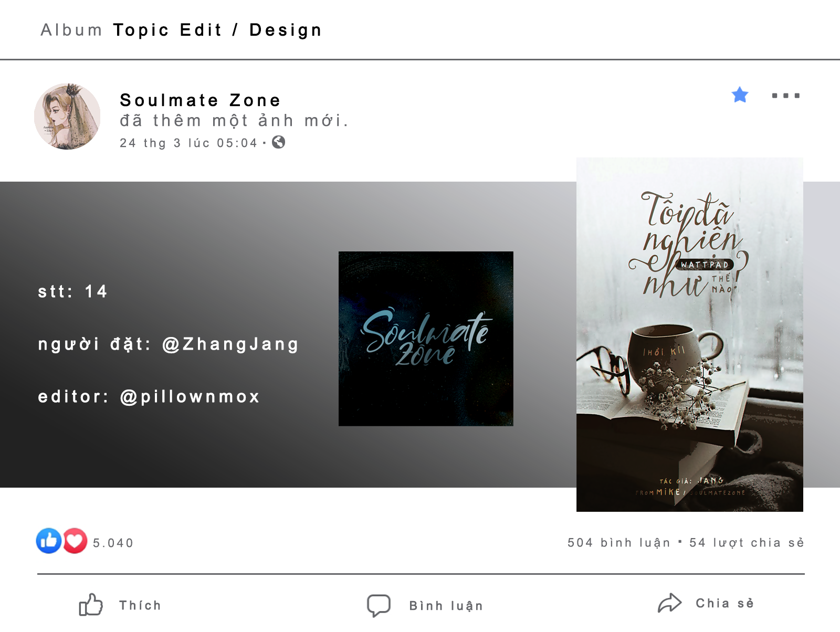Click the Thích like button label
The width and height of the screenshot is (840, 632).
[x=140, y=605]
